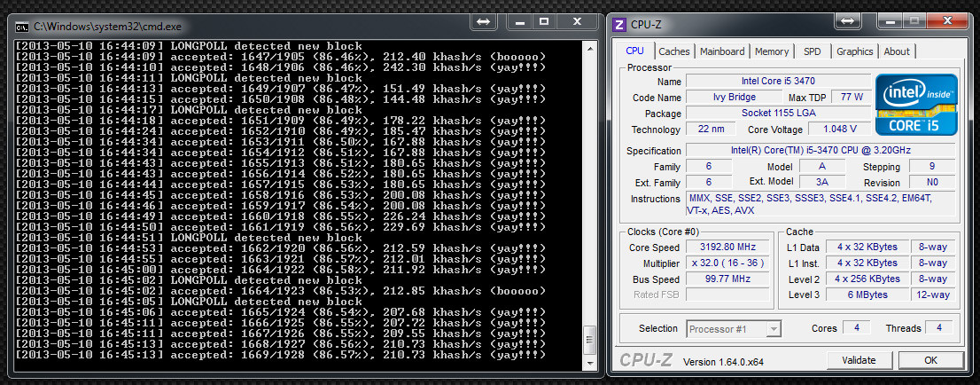980x385 pixels.
Task: Click the Level 3 12-way value
Action: [x=932, y=295]
